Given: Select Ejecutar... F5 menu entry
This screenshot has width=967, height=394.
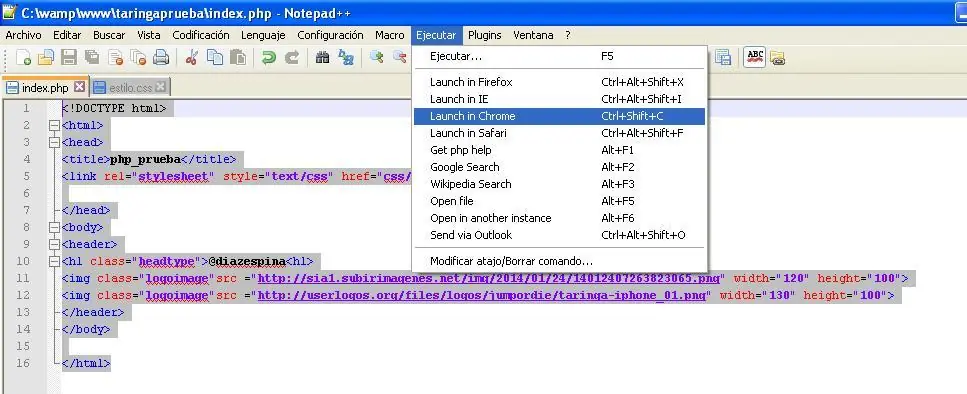Looking at the screenshot, I should coord(559,56).
